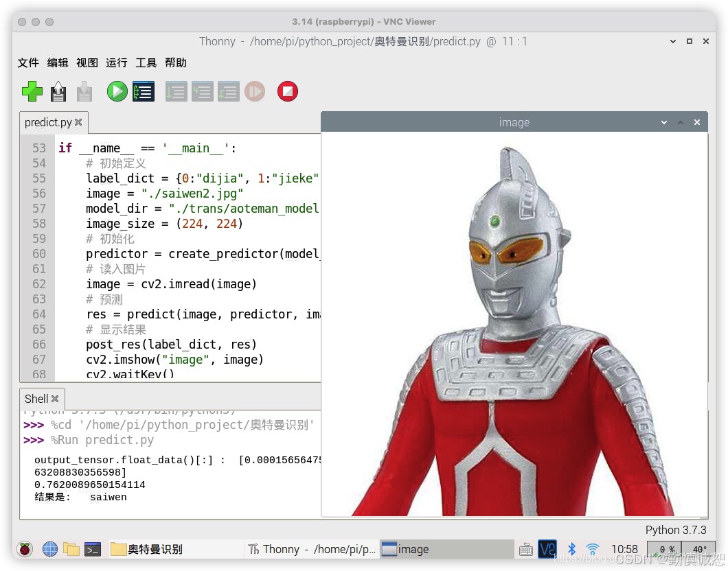Open the 视图 menu
This screenshot has height=571, width=728.
[87, 62]
